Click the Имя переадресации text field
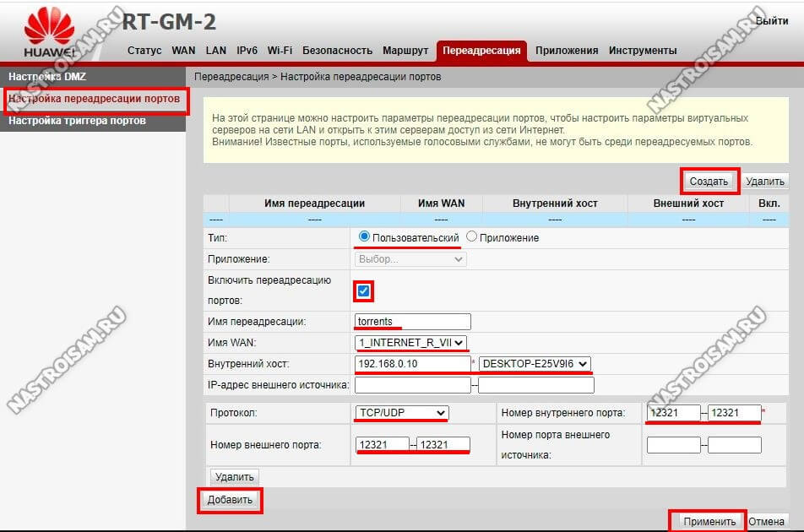This screenshot has height=532, width=804. (413, 322)
